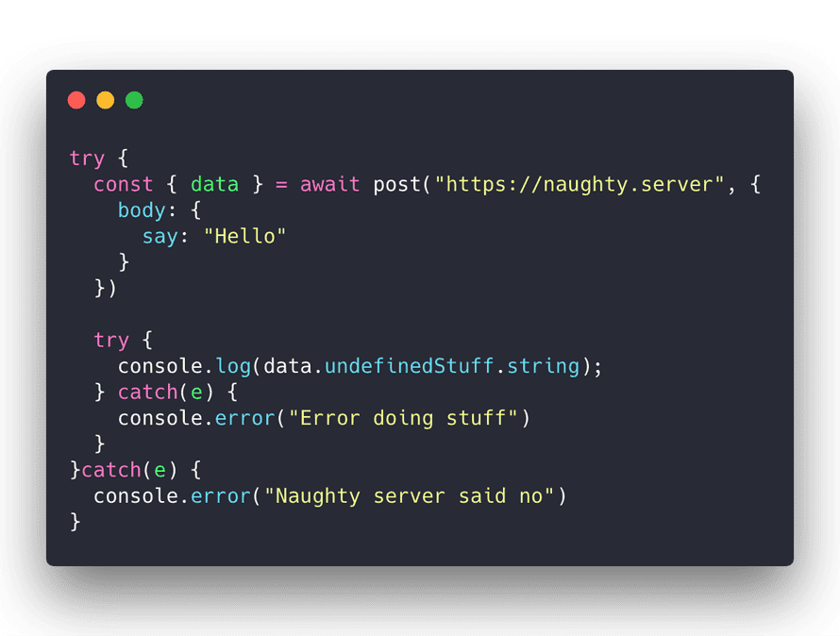The image size is (840, 636).
Task: Click the await keyword
Action: [330, 184]
